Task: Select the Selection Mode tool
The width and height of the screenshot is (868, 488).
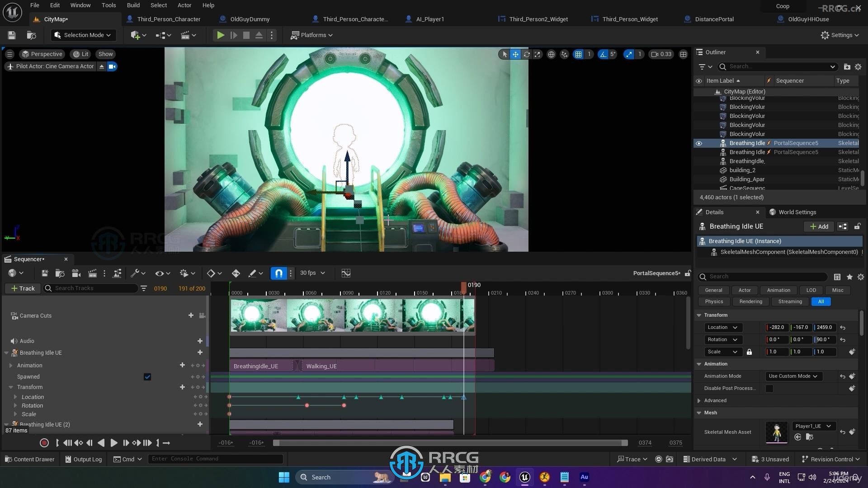Action: pyautogui.click(x=82, y=34)
